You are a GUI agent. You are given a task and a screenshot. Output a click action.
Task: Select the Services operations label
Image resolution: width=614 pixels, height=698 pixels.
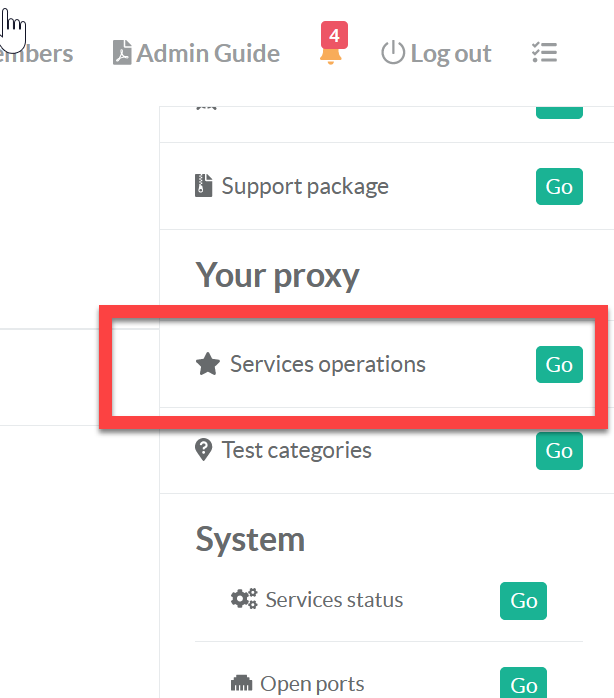click(x=328, y=364)
